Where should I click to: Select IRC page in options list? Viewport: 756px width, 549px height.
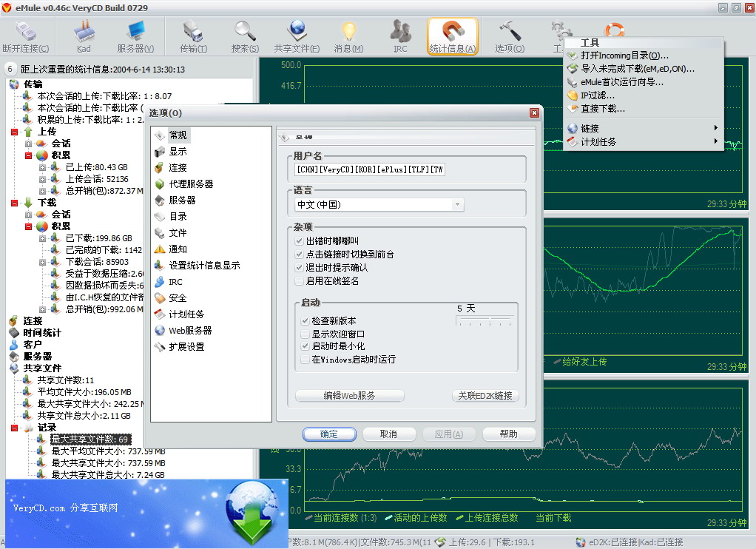168,282
